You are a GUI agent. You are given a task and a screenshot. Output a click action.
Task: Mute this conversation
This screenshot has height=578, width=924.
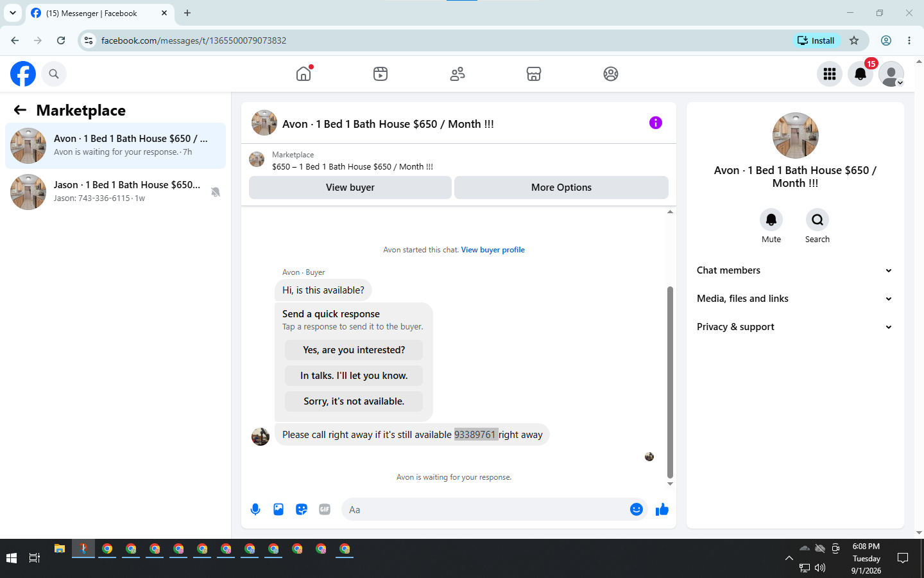pyautogui.click(x=771, y=220)
